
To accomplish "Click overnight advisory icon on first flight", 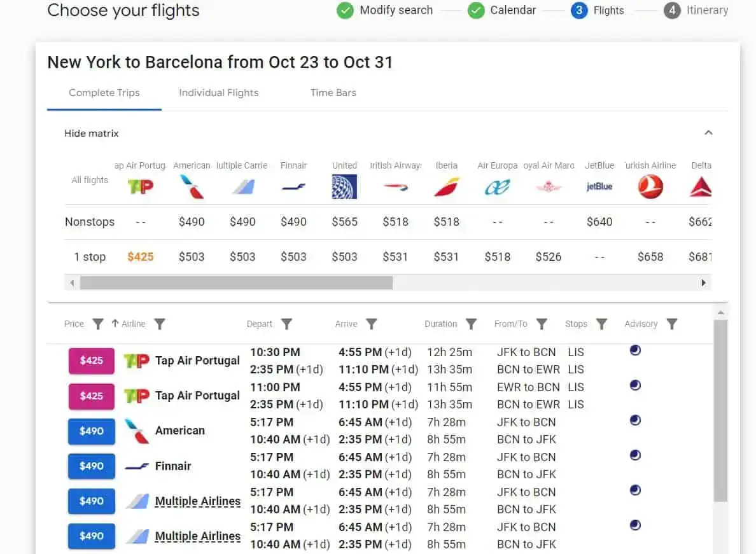I will click(x=635, y=350).
